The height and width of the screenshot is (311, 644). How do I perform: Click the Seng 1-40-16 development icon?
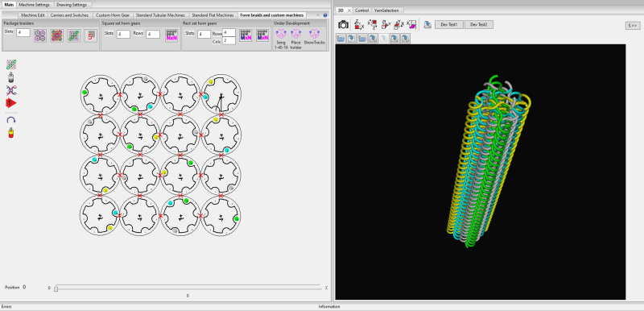281,39
